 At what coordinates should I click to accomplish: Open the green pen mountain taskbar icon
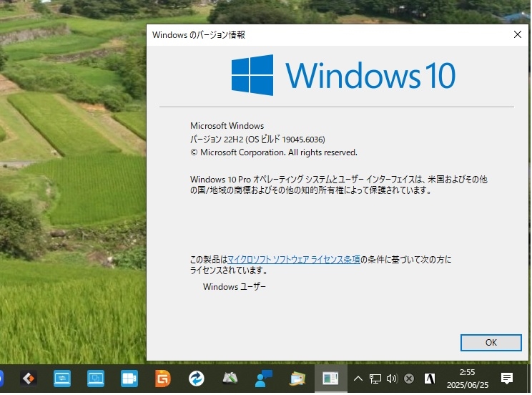click(x=230, y=378)
